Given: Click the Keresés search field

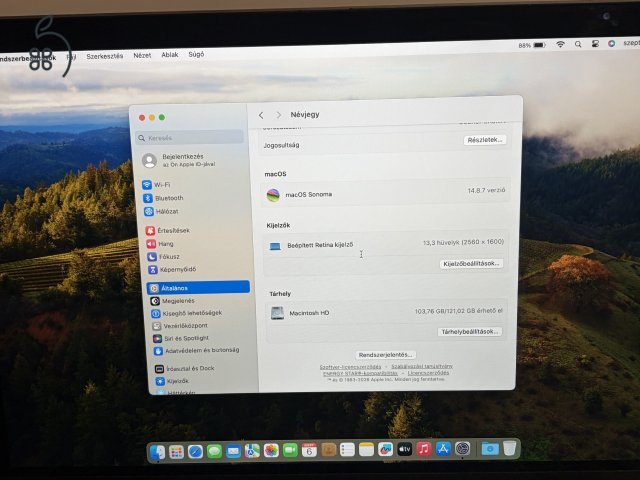Looking at the screenshot, I should pyautogui.click(x=190, y=137).
